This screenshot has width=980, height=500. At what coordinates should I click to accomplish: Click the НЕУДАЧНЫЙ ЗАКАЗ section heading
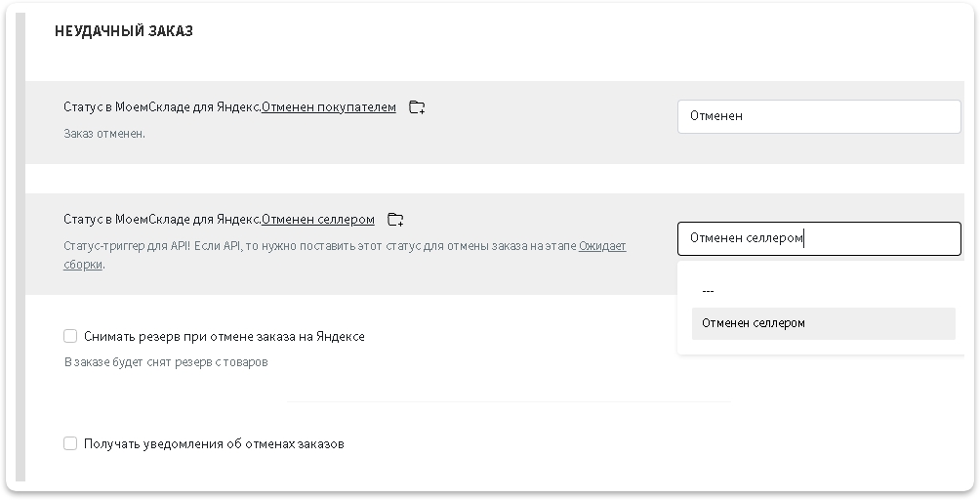click(x=124, y=30)
